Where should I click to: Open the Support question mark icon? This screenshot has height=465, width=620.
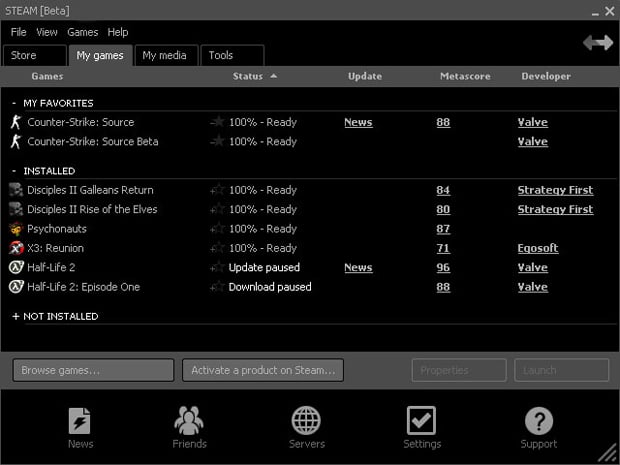click(538, 421)
